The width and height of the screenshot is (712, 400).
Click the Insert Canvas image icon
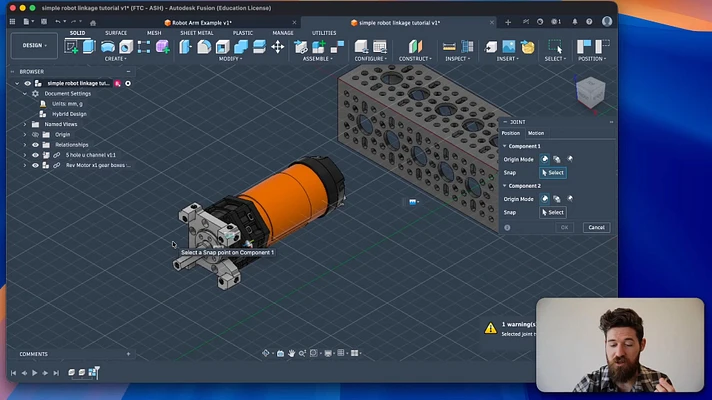[x=509, y=46]
